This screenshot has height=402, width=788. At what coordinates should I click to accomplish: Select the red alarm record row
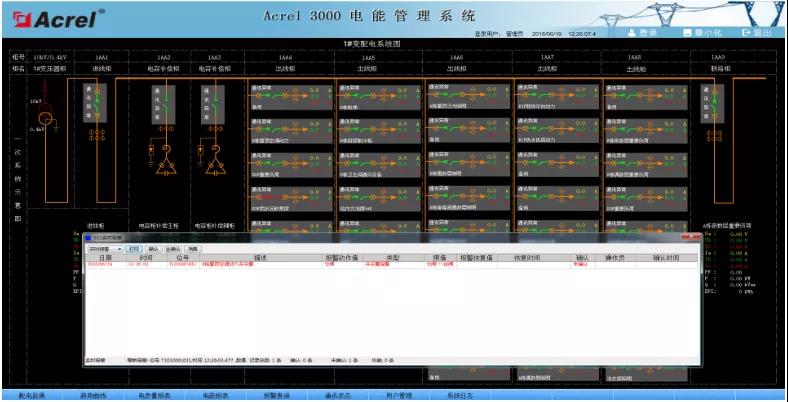pyautogui.click(x=391, y=264)
